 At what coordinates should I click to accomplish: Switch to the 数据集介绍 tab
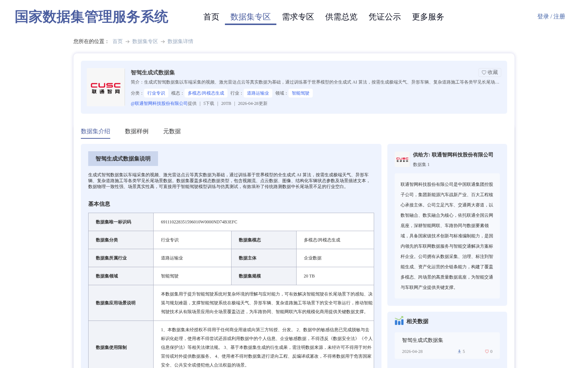96,131
